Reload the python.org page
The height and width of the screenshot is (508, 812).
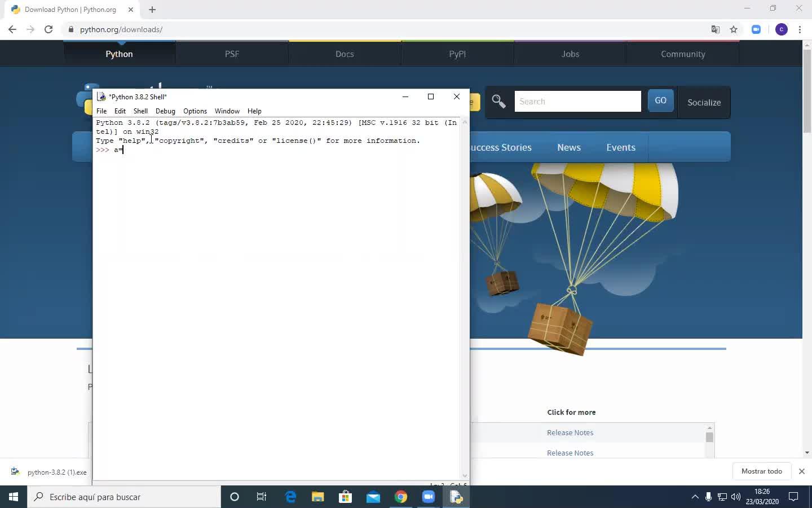point(48,29)
